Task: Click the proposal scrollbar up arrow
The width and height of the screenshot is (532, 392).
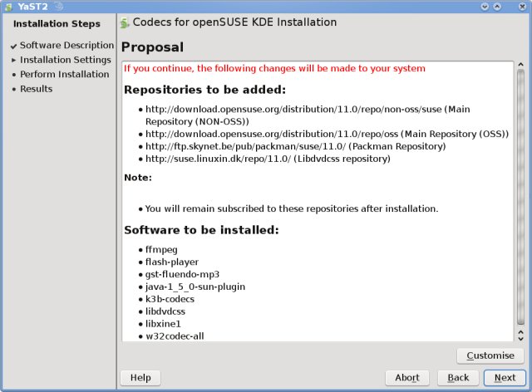Action: point(521,65)
